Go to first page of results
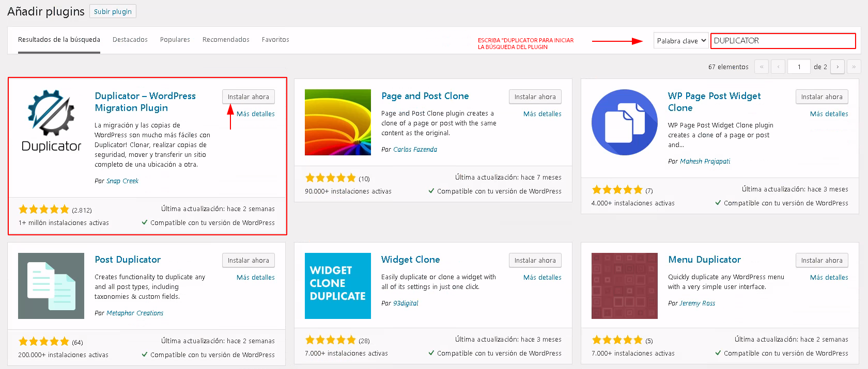 pyautogui.click(x=762, y=67)
